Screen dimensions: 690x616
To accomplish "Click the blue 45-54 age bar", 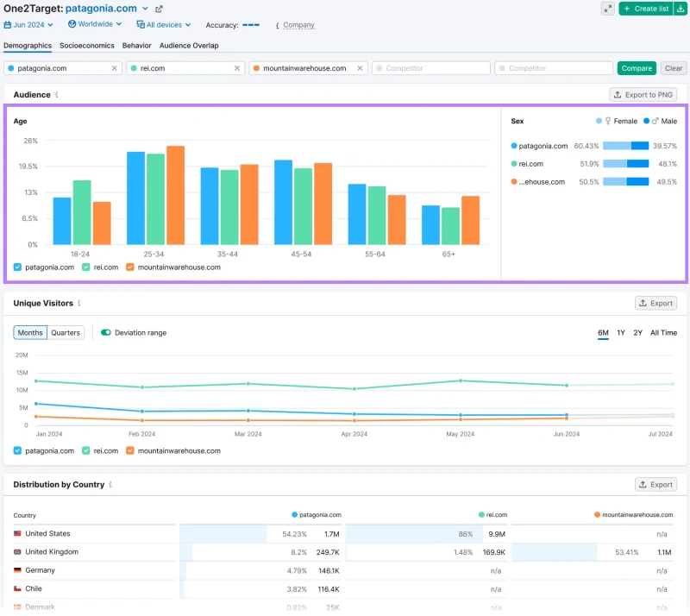I will (x=283, y=203).
